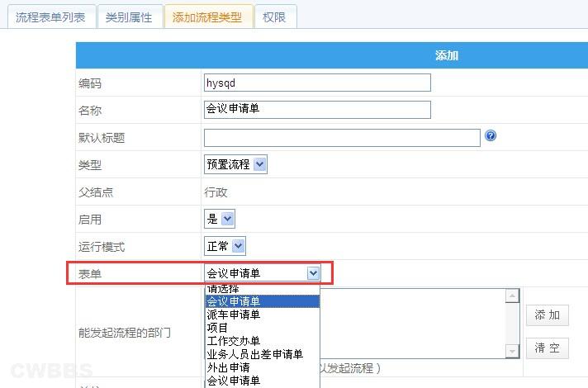Viewport: 588px width, 388px height.
Task: Click the 清 空 button
Action: tap(548, 348)
